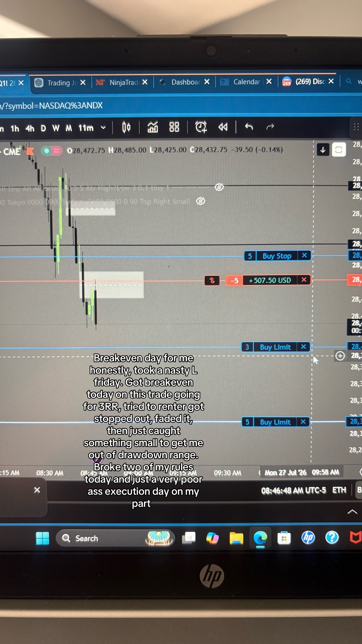Screen dimensions: 362x644
Task: Click the plus icon on the price axis
Action: (x=340, y=356)
